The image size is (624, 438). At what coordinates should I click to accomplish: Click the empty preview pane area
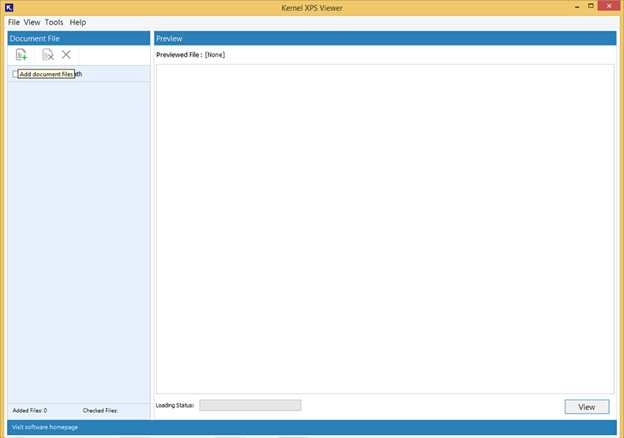pyautogui.click(x=385, y=229)
